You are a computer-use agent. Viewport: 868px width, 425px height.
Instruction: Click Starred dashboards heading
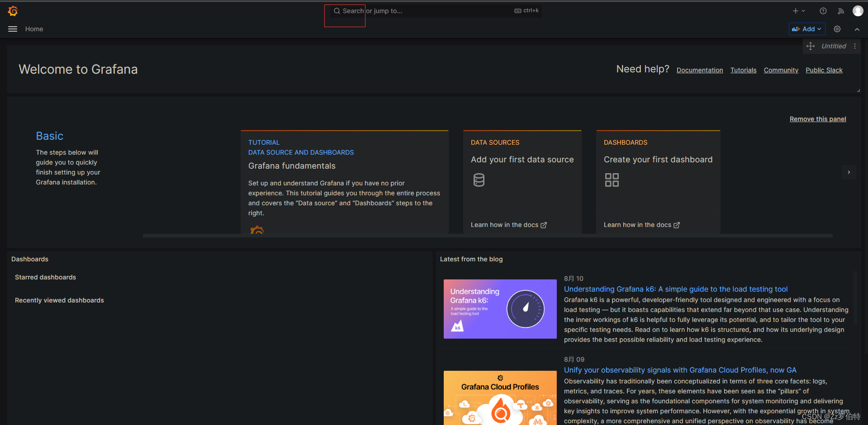[45, 277]
